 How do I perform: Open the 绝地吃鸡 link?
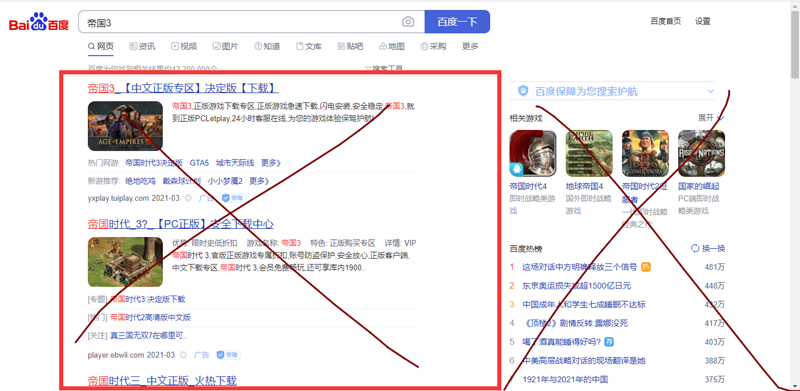(x=140, y=181)
